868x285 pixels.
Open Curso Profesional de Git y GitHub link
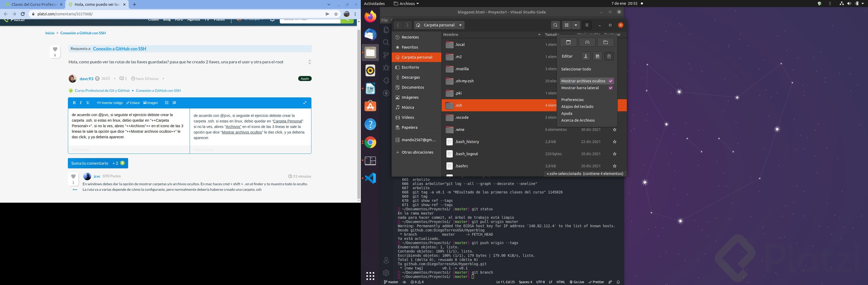pyautogui.click(x=102, y=91)
